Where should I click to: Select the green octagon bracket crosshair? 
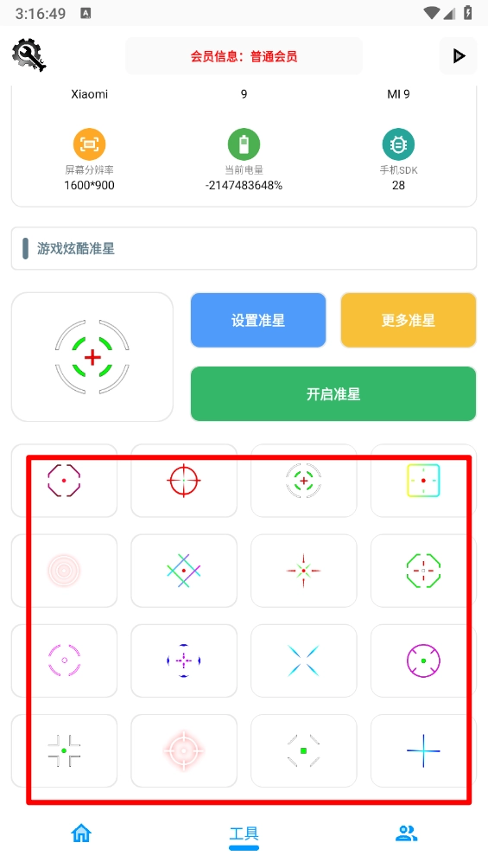pos(423,571)
